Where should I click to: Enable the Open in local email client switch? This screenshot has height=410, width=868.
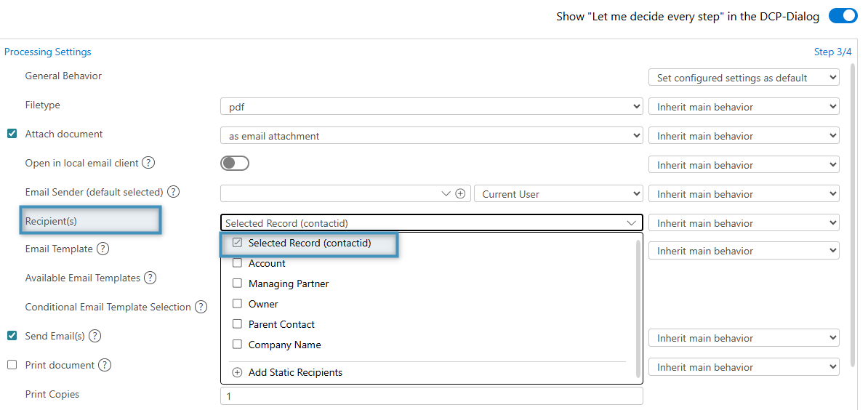coord(235,164)
